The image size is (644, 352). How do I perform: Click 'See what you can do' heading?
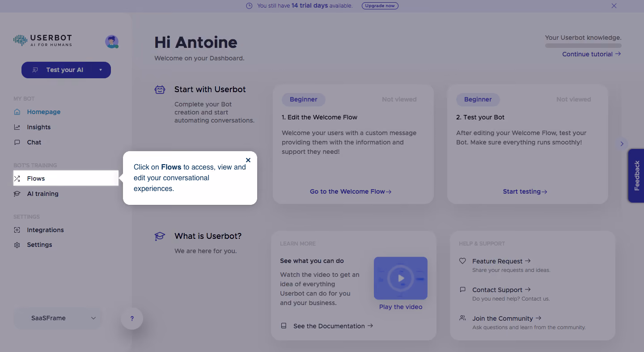point(312,261)
